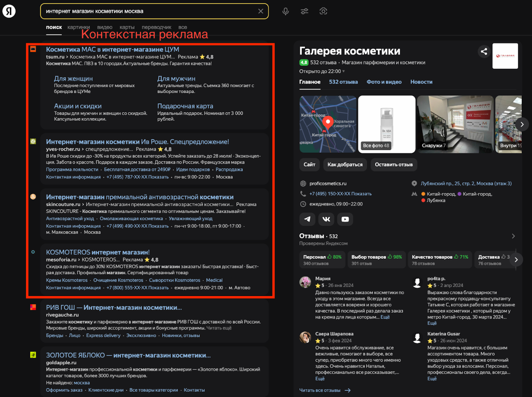The image size is (532, 397).
Task: Open the РИВ ГОШ search result
Action: (114, 308)
